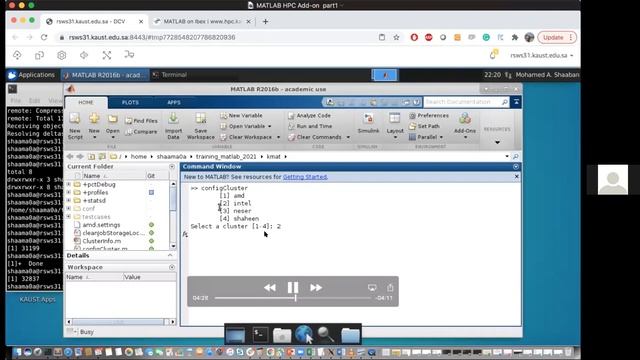Select the HOME tab
Viewport: 640px width, 360px height.
86,102
